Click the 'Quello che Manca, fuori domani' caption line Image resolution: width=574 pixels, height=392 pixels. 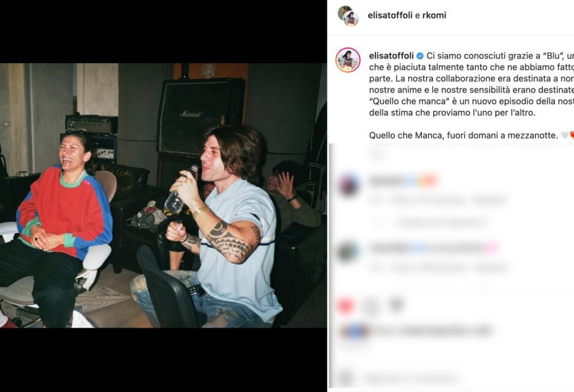[463, 135]
